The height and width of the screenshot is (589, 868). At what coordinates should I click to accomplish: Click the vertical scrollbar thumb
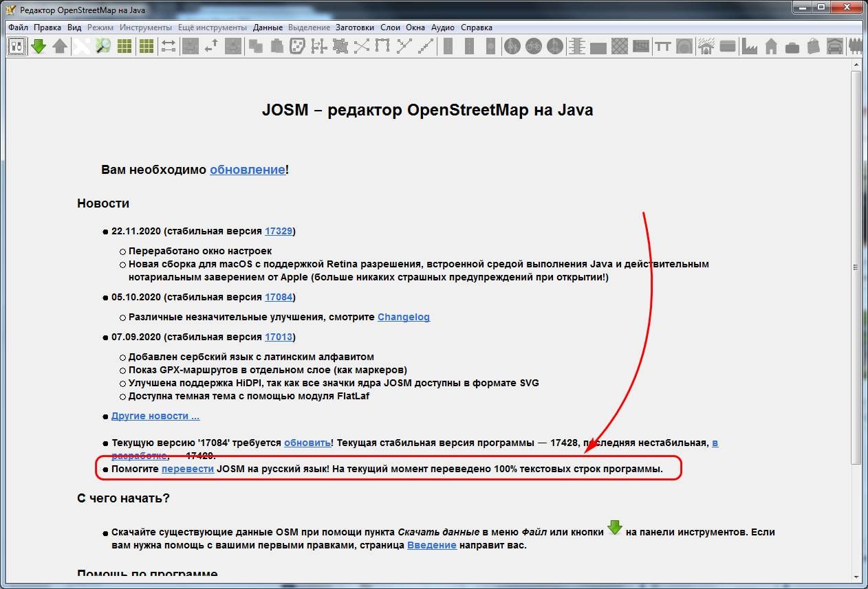(856, 267)
